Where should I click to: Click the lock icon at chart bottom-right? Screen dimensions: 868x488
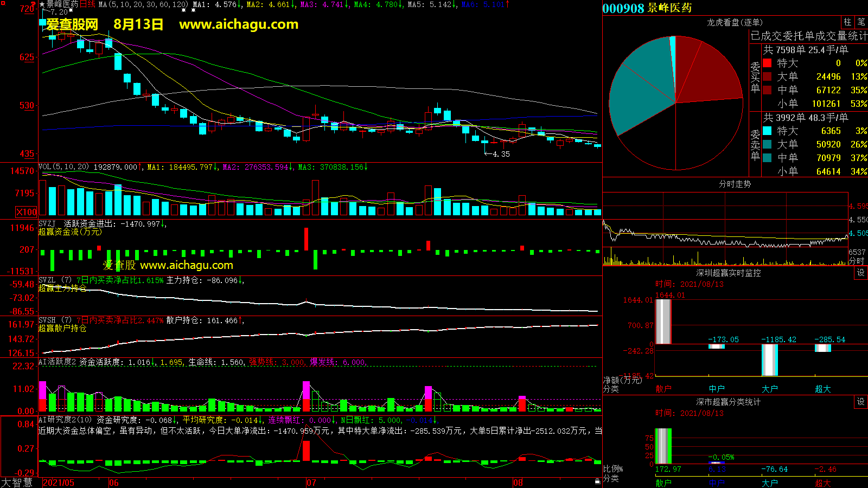tap(597, 481)
